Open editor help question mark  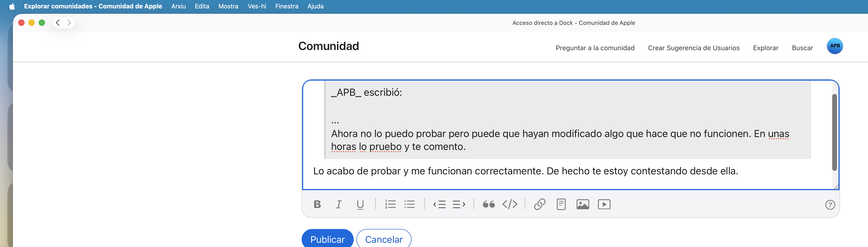pos(830,205)
